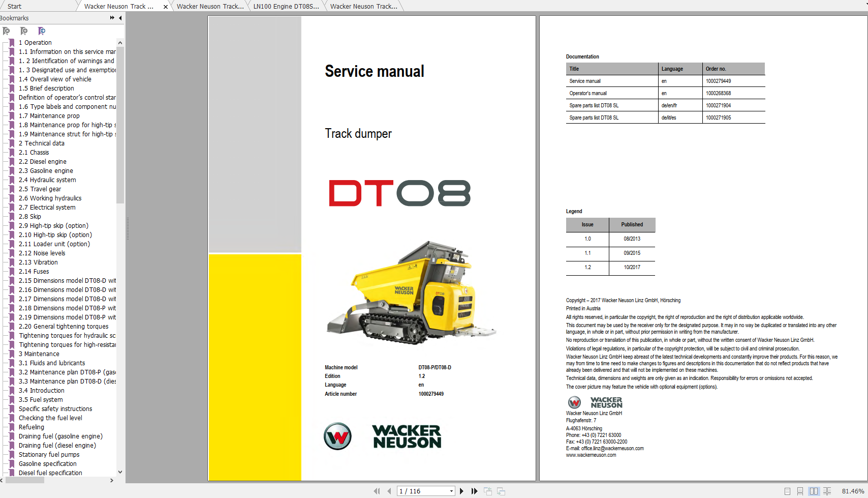Go to first page button
This screenshot has width=868, height=498.
[377, 491]
